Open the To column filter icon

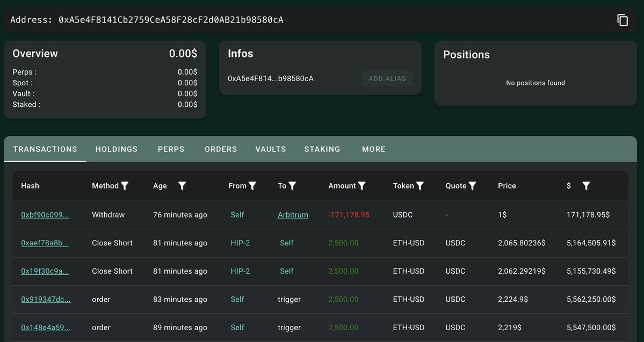(292, 186)
